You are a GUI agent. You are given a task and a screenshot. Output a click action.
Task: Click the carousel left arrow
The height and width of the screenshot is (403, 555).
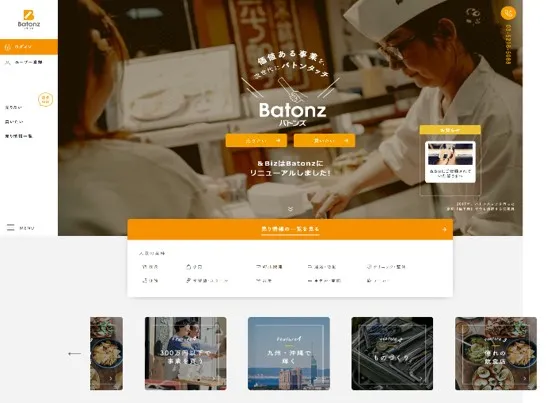click(74, 353)
